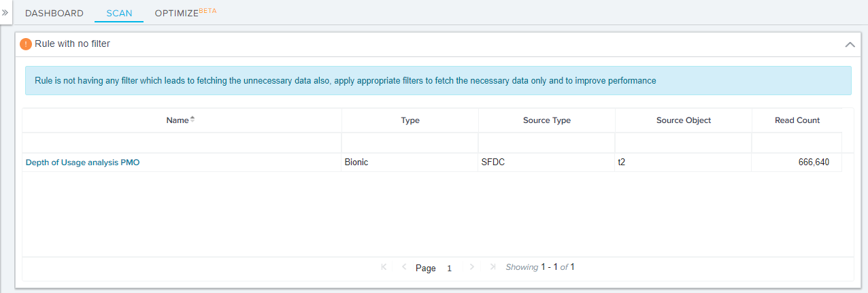868x293 pixels.
Task: Expand the sidebar with double-chevron icon
Action: 5,12
